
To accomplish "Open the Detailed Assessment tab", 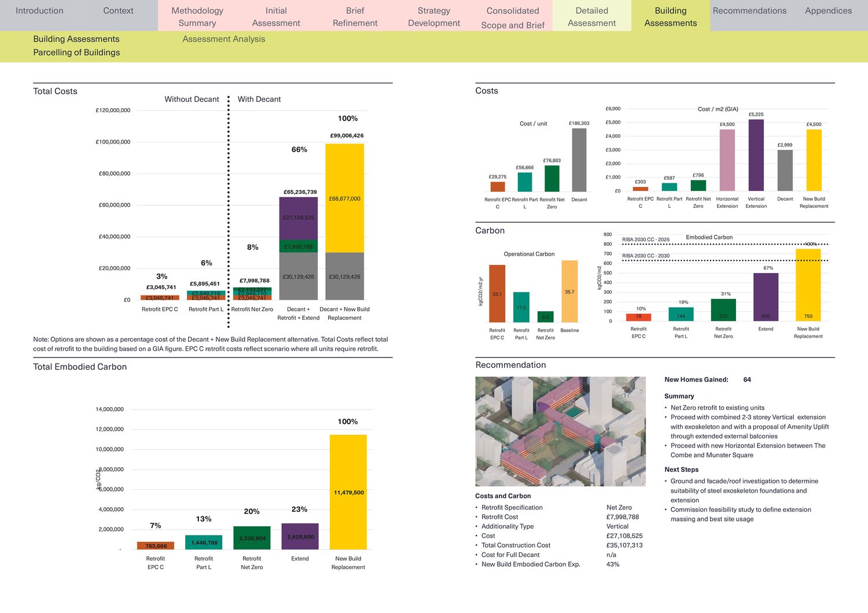I will [x=591, y=17].
